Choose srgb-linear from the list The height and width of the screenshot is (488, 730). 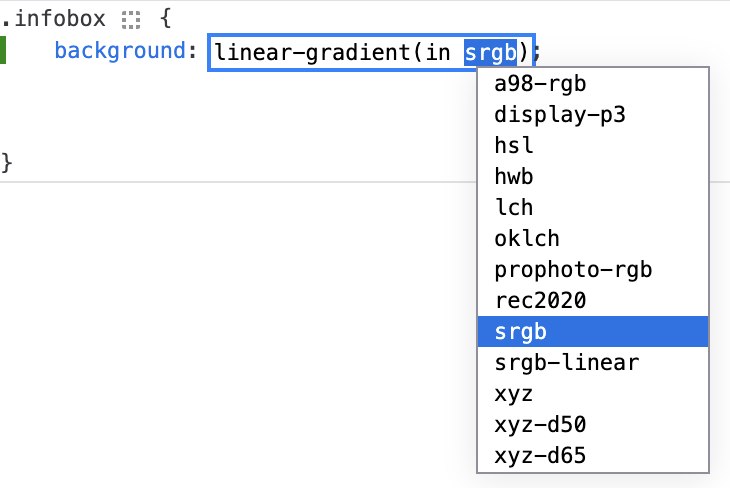tap(566, 363)
